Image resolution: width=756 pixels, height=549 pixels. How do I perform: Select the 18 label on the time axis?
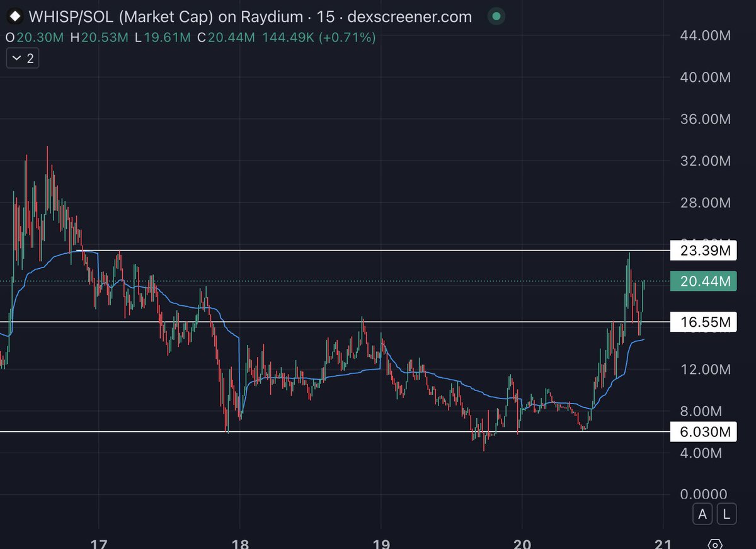pyautogui.click(x=240, y=543)
